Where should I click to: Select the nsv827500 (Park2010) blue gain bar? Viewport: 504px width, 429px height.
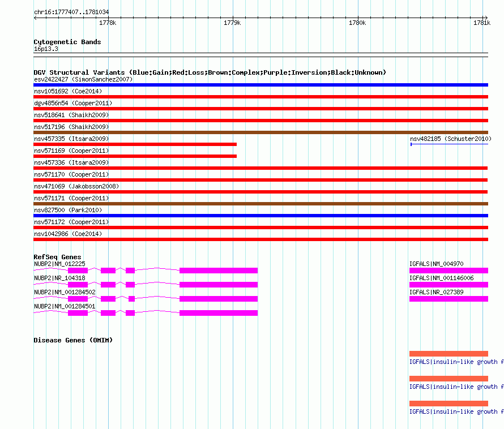coord(260,216)
